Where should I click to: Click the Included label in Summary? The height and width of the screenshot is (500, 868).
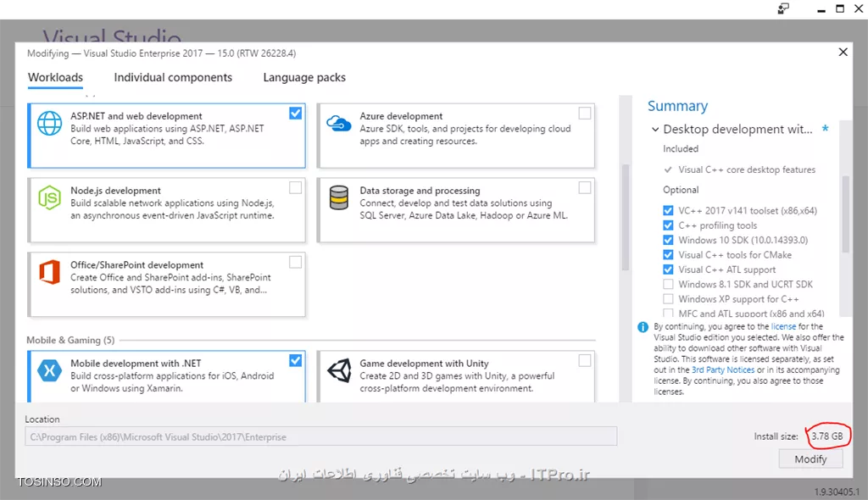click(x=681, y=148)
